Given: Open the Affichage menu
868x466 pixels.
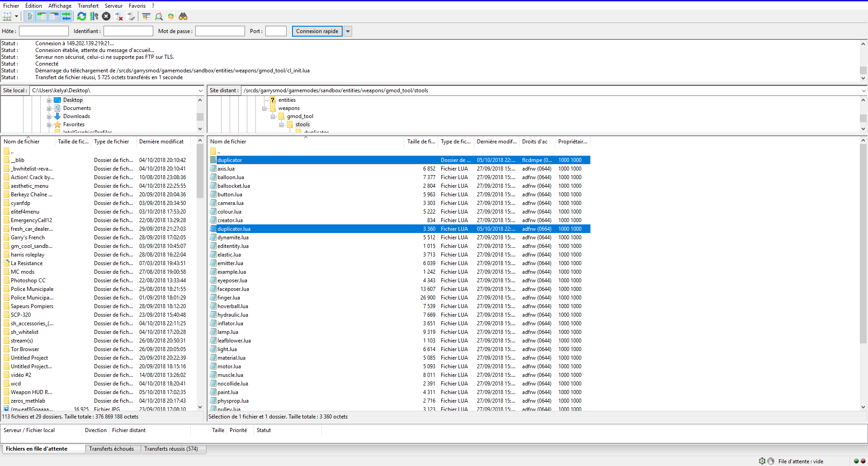Looking at the screenshot, I should pos(60,6).
